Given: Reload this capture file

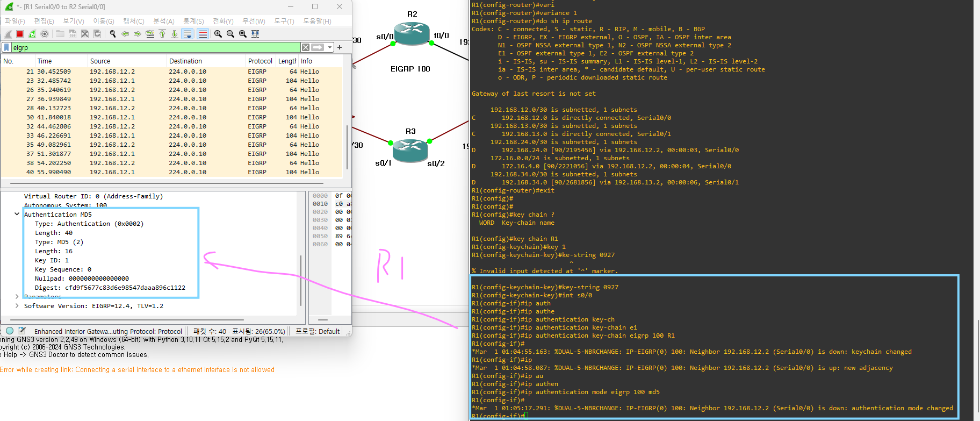Looking at the screenshot, I should (97, 34).
